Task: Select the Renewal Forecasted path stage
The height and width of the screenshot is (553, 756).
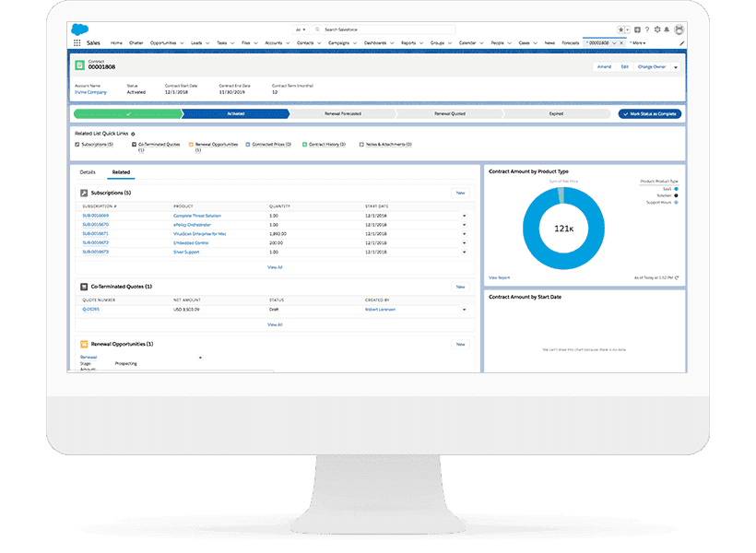Action: coord(342,112)
